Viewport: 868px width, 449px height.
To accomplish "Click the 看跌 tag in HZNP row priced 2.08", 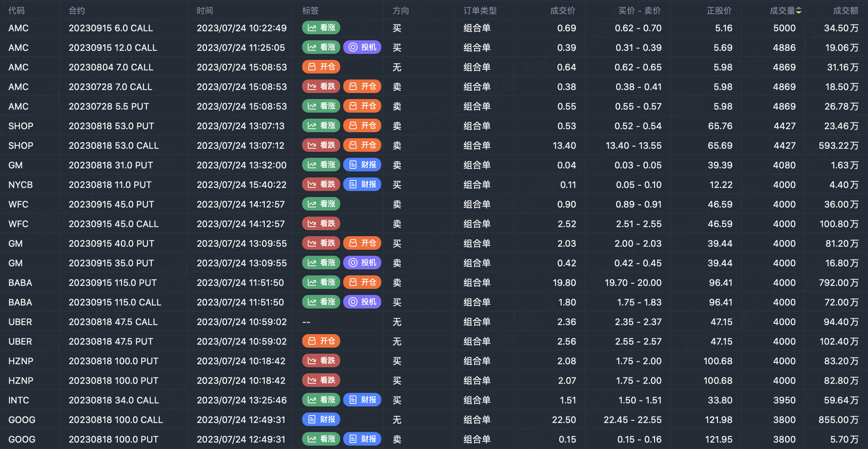I will 321,360.
